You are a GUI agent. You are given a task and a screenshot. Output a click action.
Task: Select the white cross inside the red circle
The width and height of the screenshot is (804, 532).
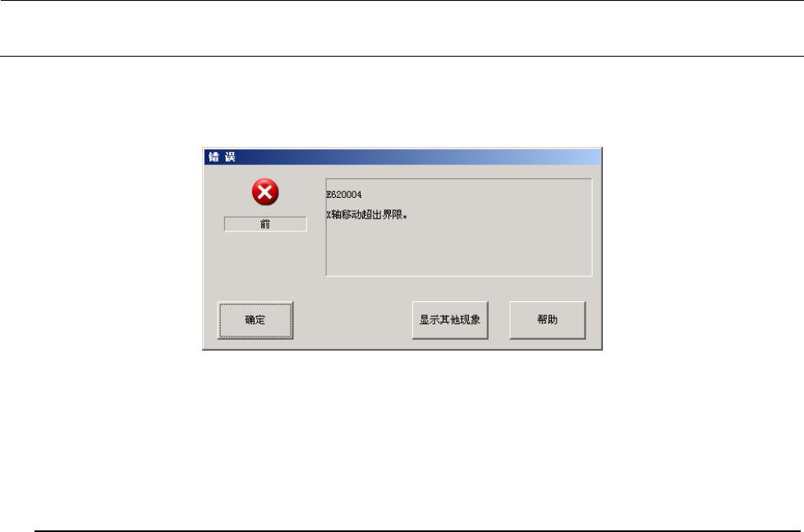point(265,192)
